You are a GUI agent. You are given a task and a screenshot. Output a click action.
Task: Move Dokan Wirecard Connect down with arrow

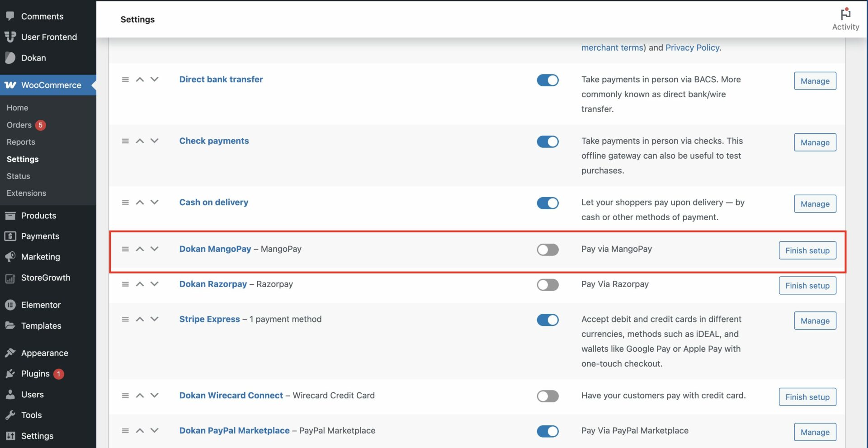coord(155,396)
